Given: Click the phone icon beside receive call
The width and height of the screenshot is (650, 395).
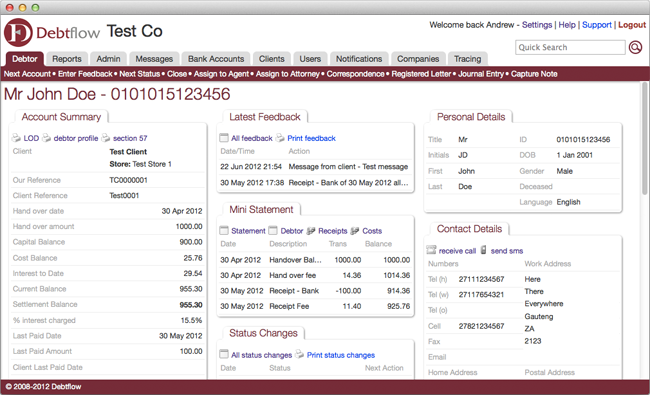Looking at the screenshot, I should tap(431, 250).
